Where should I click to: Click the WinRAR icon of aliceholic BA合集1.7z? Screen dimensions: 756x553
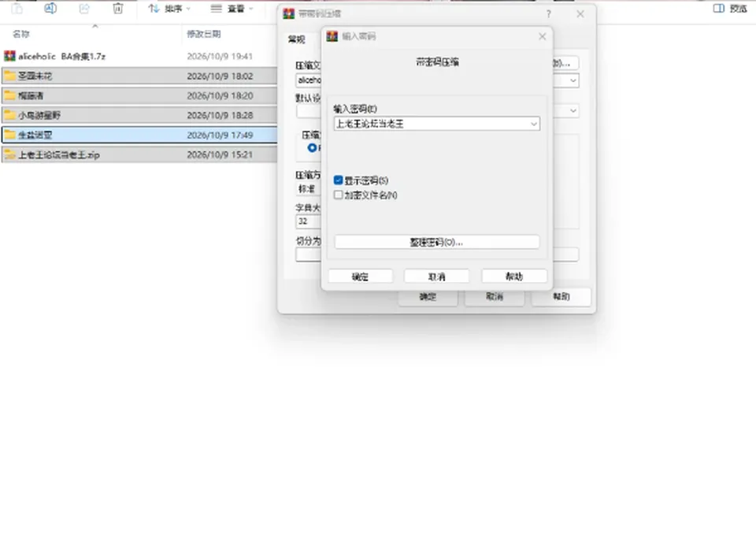(x=9, y=57)
